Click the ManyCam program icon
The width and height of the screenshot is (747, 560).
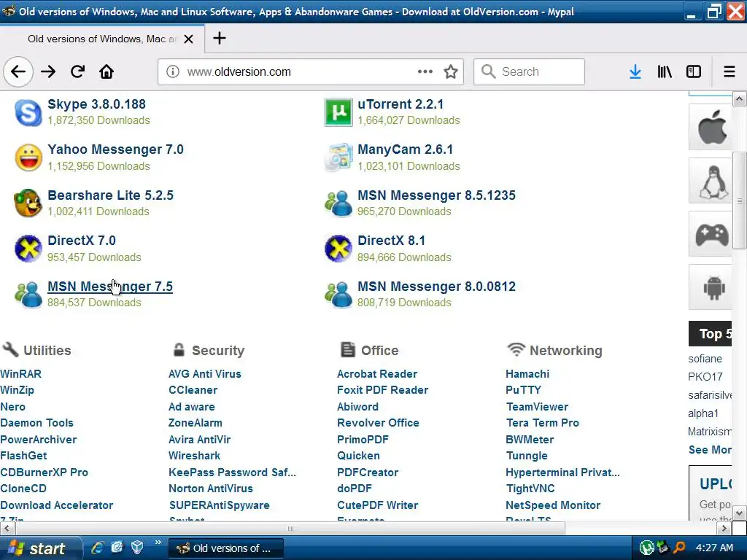(338, 157)
